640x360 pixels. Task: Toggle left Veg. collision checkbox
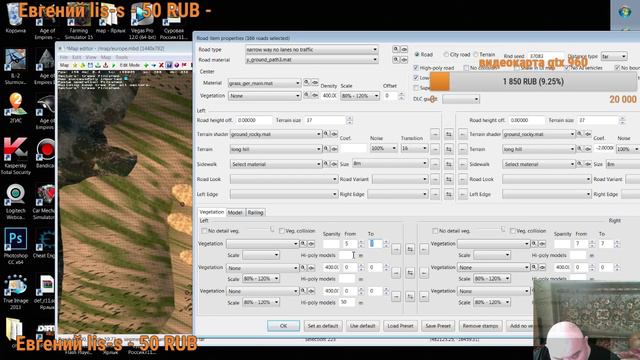point(282,231)
